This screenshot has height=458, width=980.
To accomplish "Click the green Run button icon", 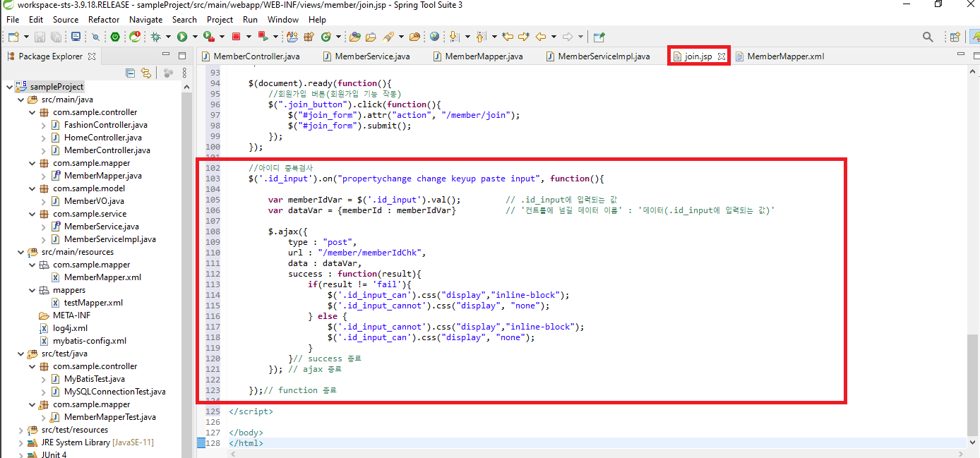I will (182, 36).
